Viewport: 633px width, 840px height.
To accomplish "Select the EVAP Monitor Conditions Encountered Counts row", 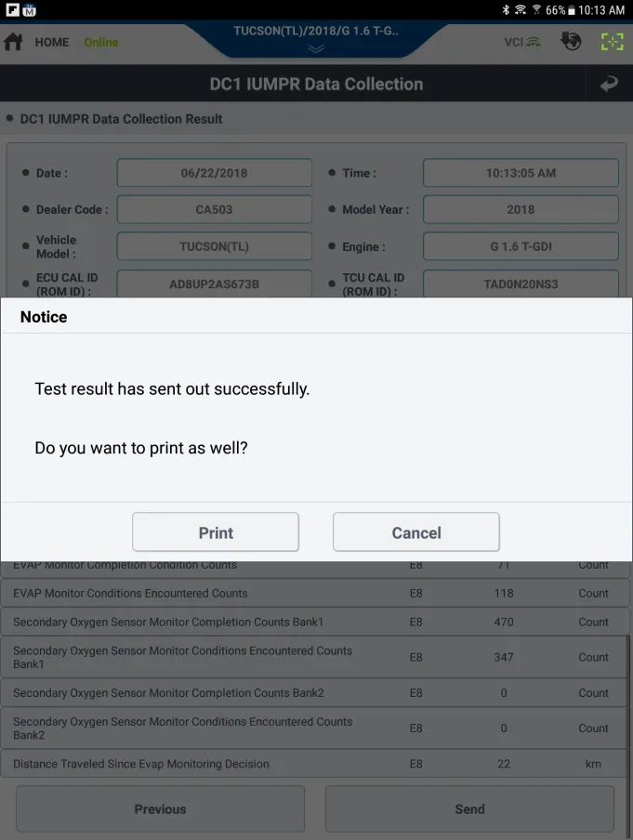I will [x=314, y=593].
